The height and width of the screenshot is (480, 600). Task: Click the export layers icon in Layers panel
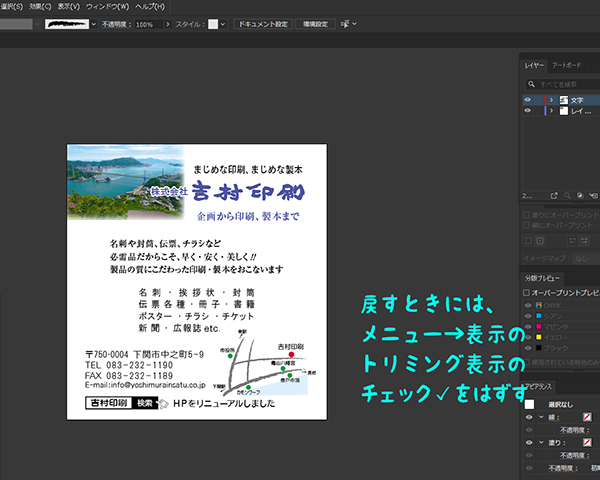pos(554,196)
